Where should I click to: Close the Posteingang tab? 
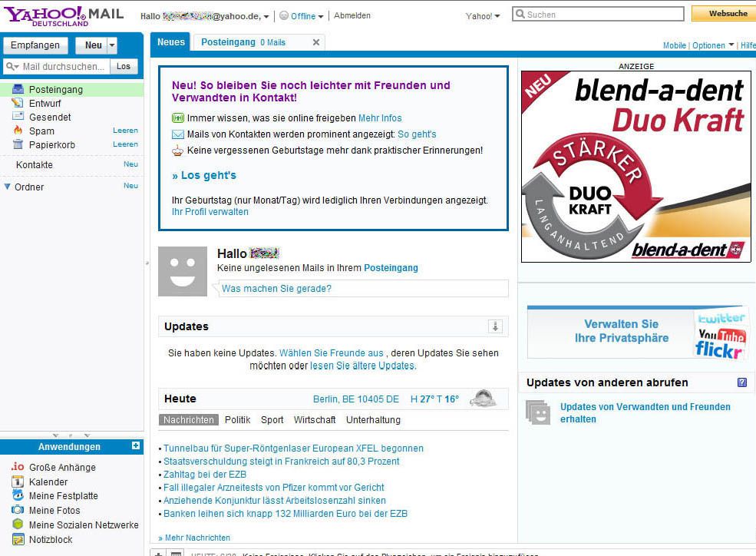point(315,42)
